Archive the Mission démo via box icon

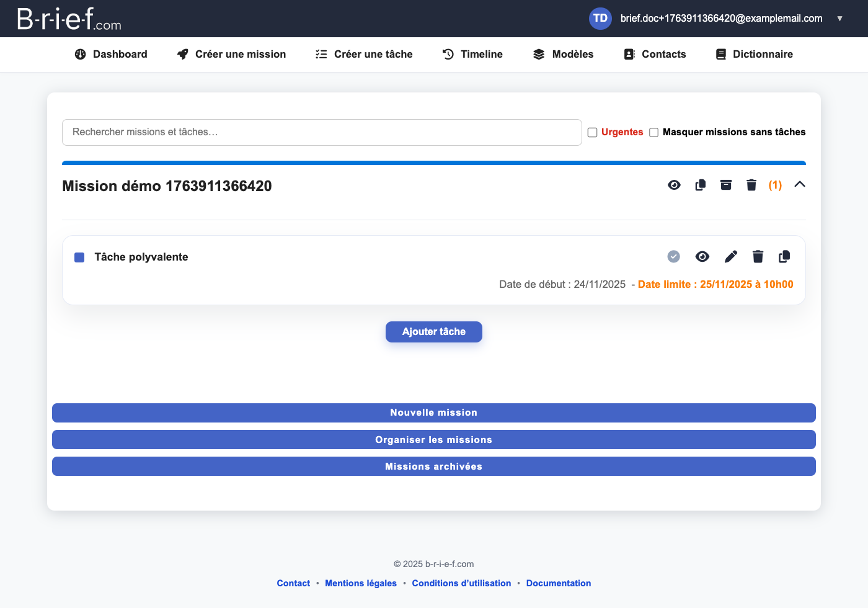point(726,185)
